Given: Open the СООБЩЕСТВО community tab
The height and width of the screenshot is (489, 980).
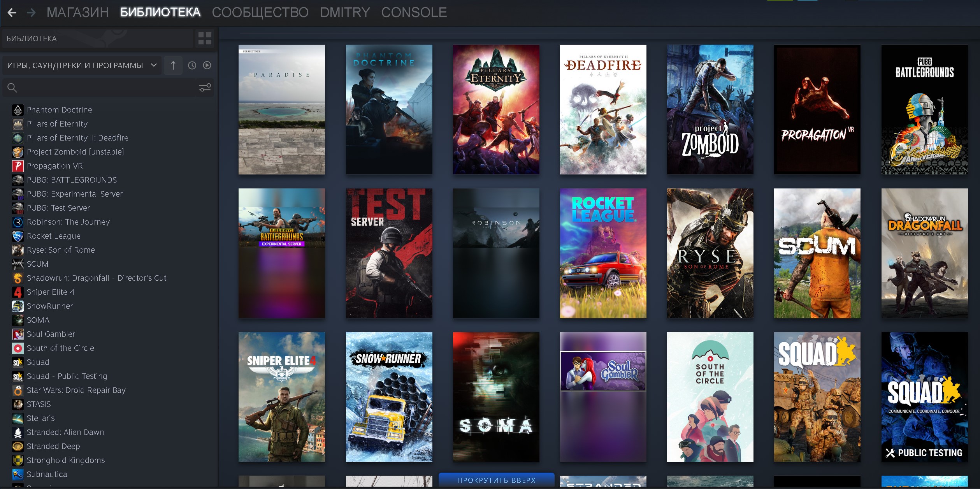Looking at the screenshot, I should (x=260, y=12).
